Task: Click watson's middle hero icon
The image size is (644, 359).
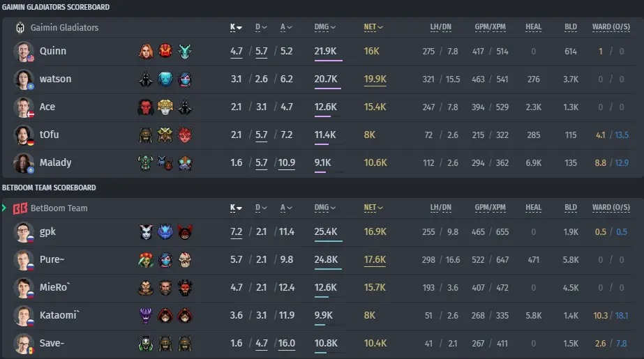Action: [x=165, y=79]
